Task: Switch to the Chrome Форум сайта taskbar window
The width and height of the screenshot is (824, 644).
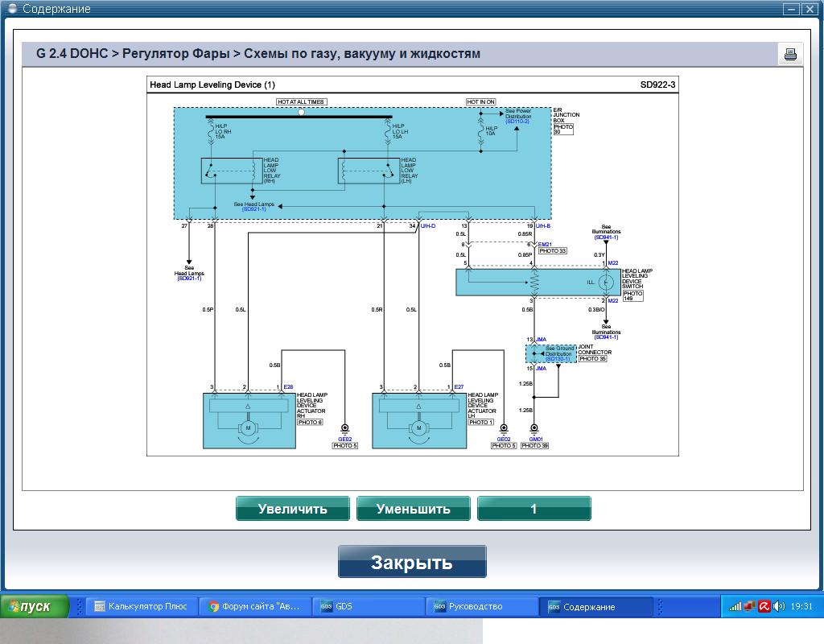Action: coord(254,606)
